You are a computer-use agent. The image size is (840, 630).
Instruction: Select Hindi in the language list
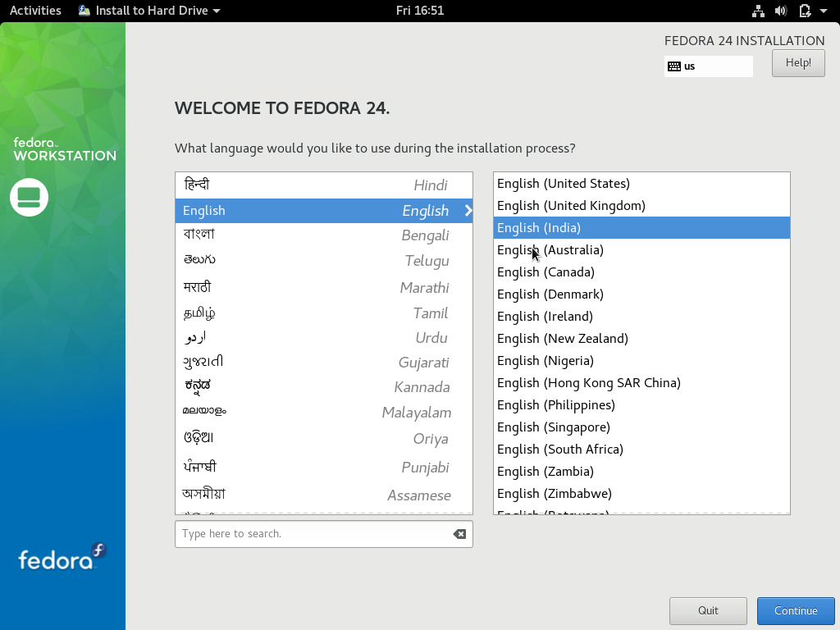click(x=323, y=185)
